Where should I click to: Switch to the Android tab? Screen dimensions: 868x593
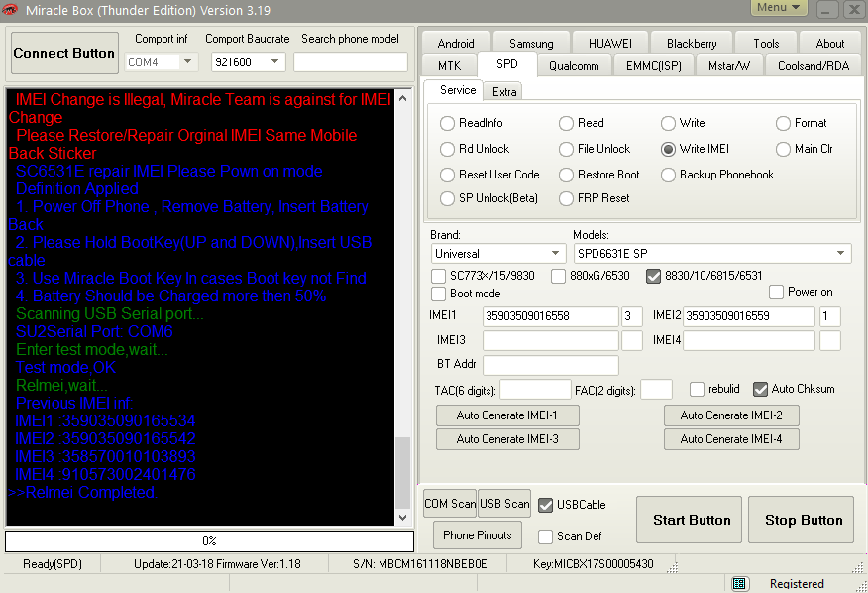coord(456,44)
